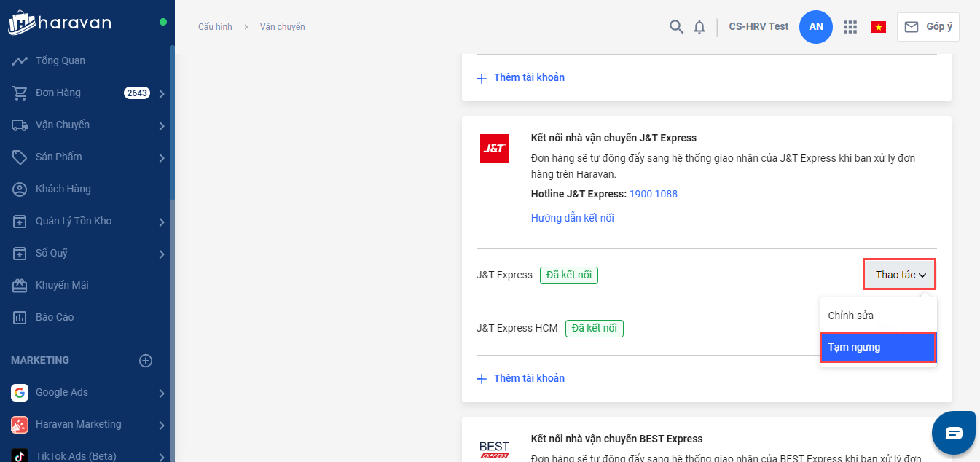Viewport: 980px width, 462px height.
Task: Open the Thao tác dropdown
Action: 900,275
